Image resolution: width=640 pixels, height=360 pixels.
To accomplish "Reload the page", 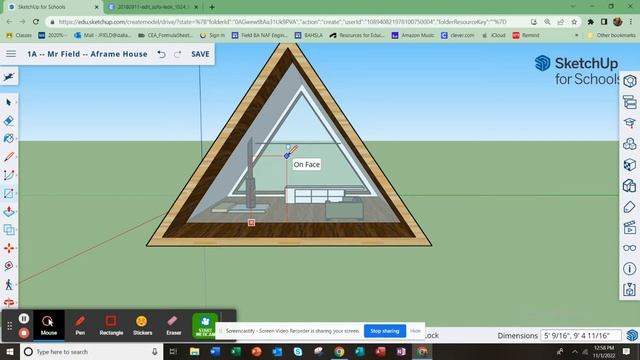I will click(36, 22).
